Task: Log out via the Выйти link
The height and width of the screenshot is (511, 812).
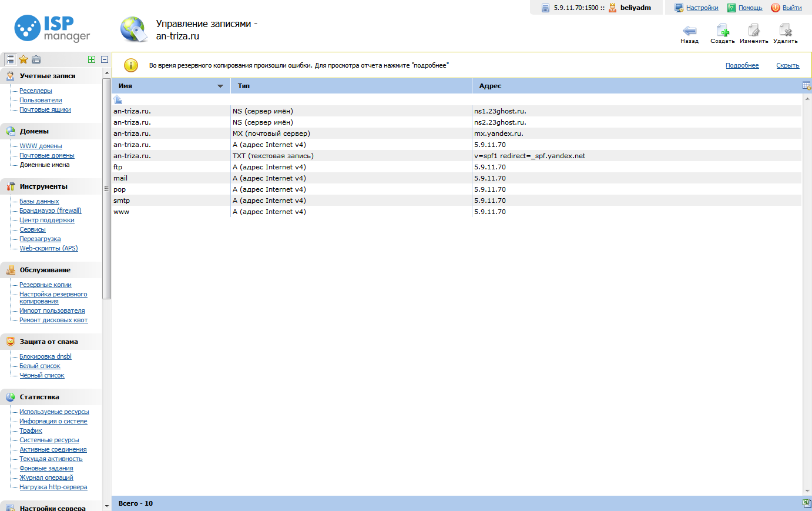Action: [x=792, y=8]
